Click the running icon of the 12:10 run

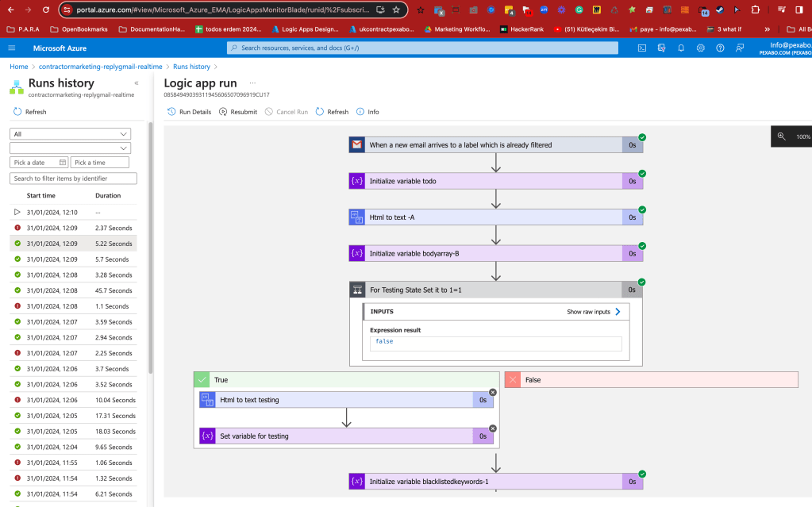[17, 213]
